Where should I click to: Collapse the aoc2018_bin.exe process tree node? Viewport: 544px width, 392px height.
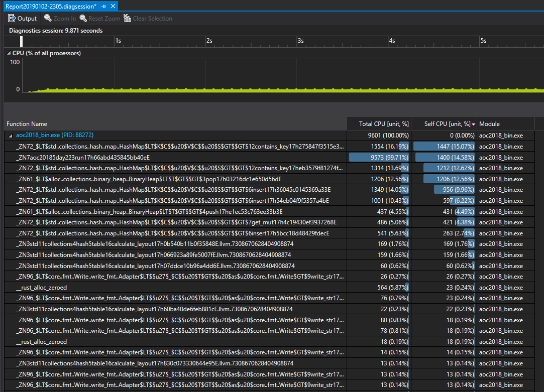click(10, 135)
